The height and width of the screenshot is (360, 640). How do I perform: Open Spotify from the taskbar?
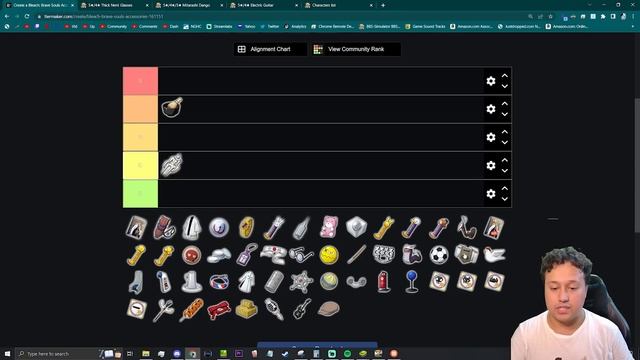pos(347,353)
